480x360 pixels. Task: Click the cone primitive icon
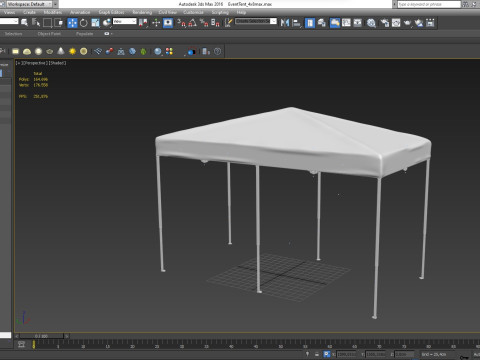point(61,51)
